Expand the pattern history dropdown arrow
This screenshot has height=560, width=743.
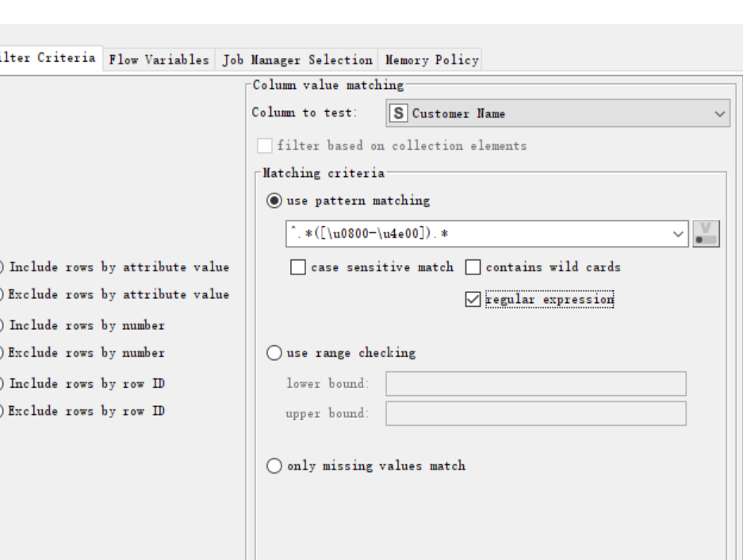tap(676, 235)
